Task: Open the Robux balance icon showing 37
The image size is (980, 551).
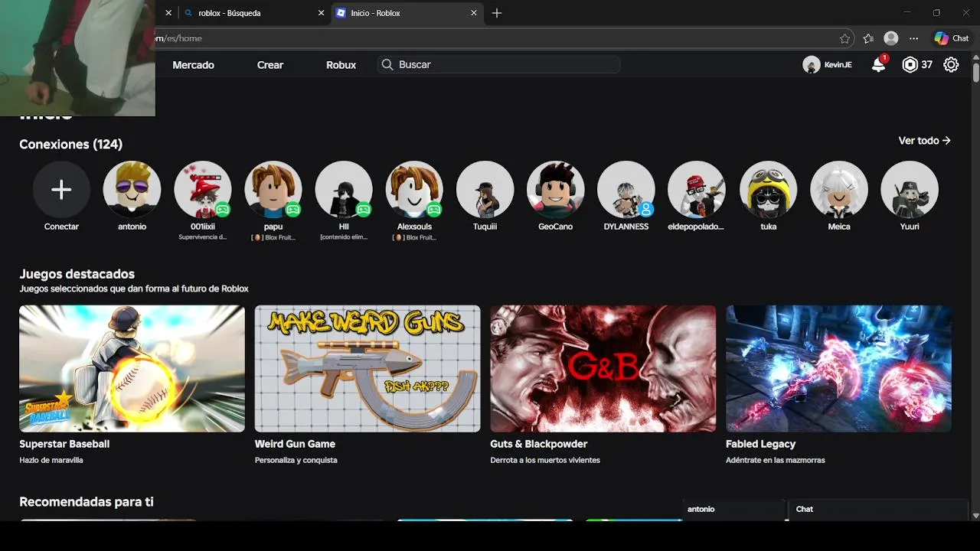Action: [910, 65]
